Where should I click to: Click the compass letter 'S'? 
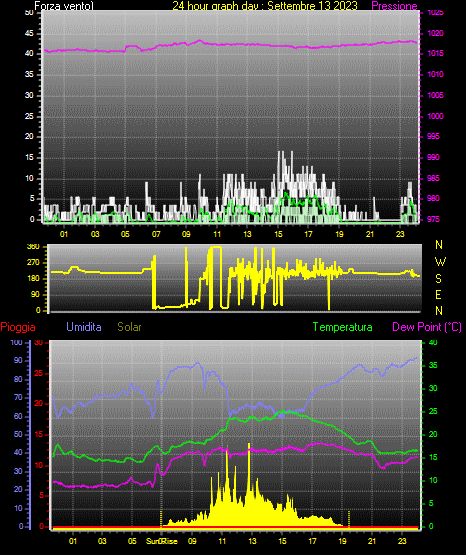point(438,279)
